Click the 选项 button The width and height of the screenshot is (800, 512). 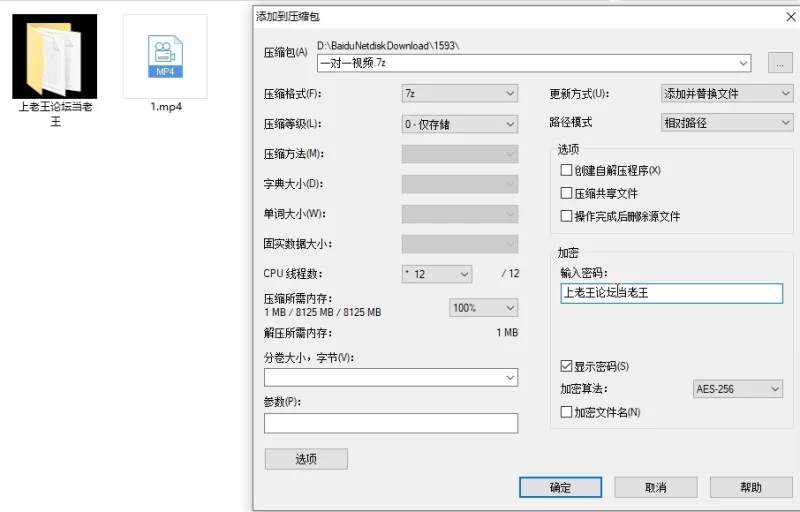tap(306, 459)
